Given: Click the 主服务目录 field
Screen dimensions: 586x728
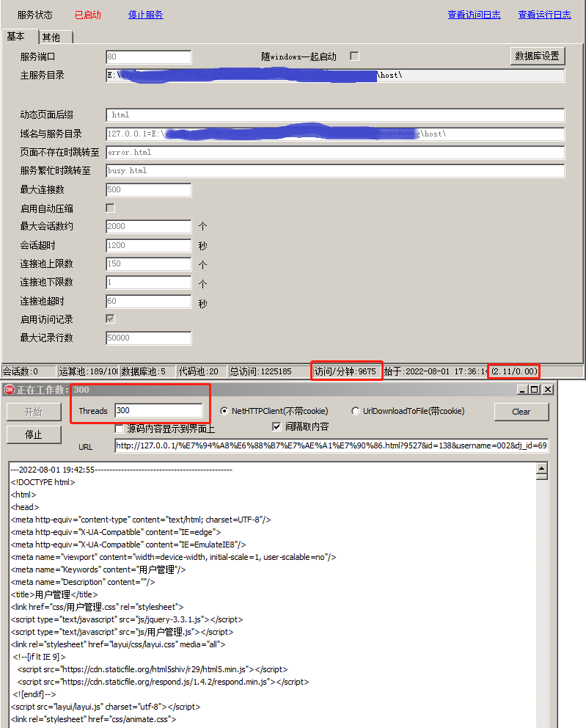Looking at the screenshot, I should (335, 75).
